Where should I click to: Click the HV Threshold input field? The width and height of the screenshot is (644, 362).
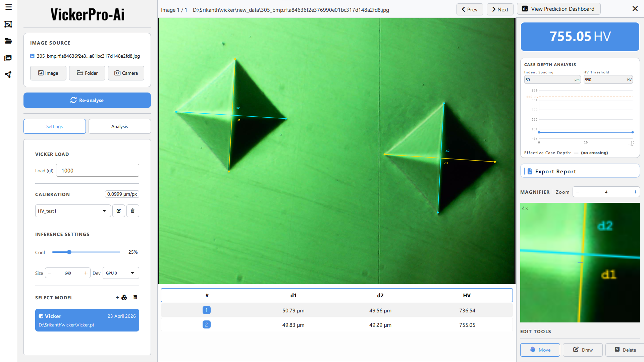coord(608,79)
